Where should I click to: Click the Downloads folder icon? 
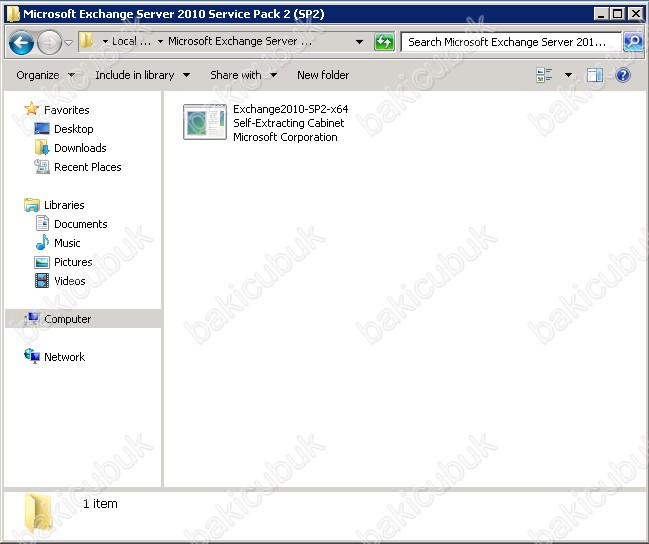[42, 148]
